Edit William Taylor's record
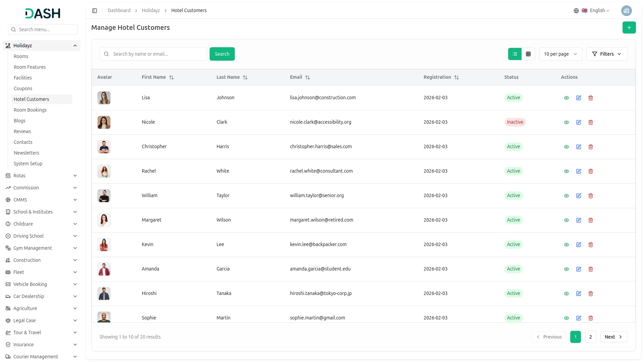644x362 pixels. coord(579,196)
